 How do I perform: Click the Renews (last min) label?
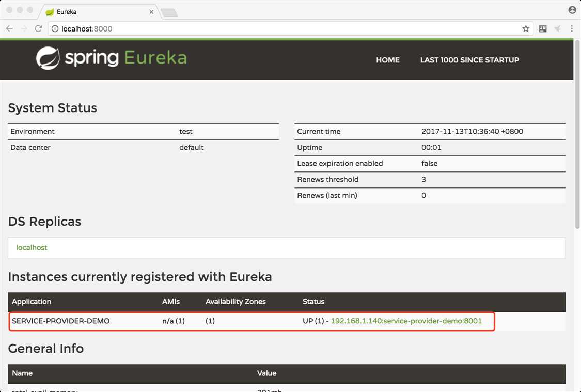[x=327, y=196]
